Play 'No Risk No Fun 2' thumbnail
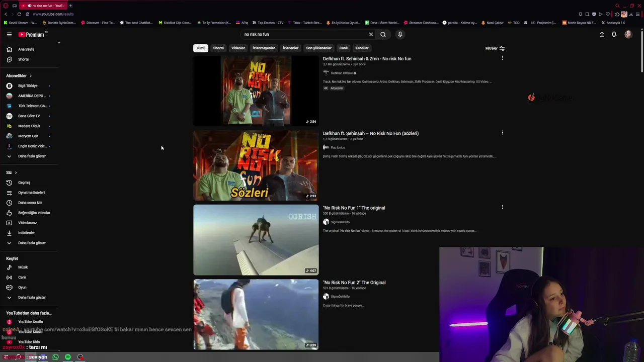Image resolution: width=644 pixels, height=362 pixels. (256, 315)
